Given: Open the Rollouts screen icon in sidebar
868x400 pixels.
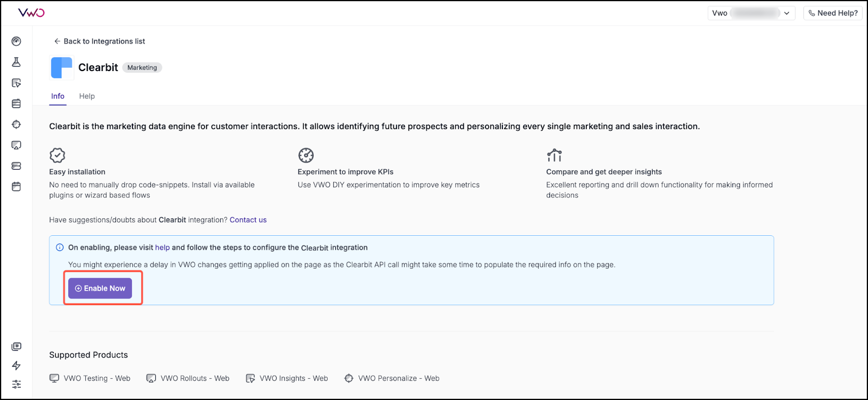Looking at the screenshot, I should click(x=16, y=145).
